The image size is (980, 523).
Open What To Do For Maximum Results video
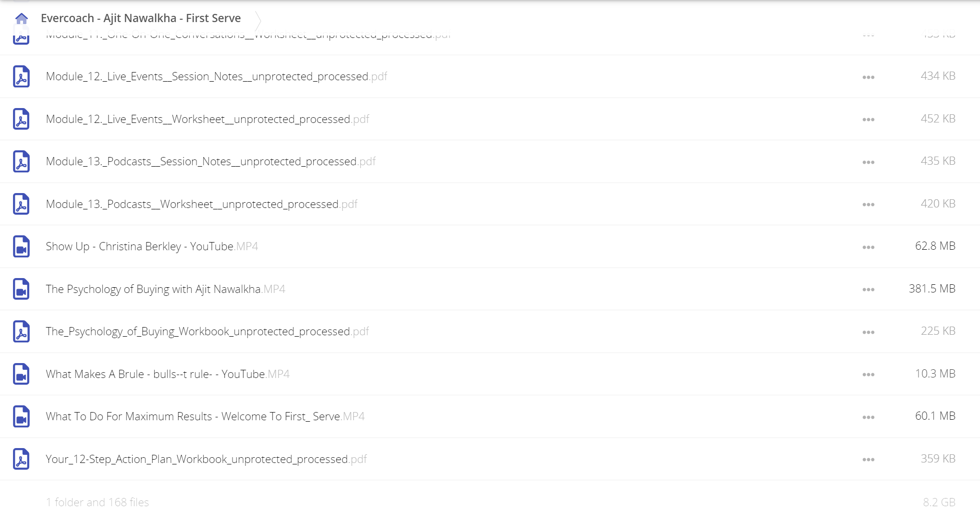point(205,416)
